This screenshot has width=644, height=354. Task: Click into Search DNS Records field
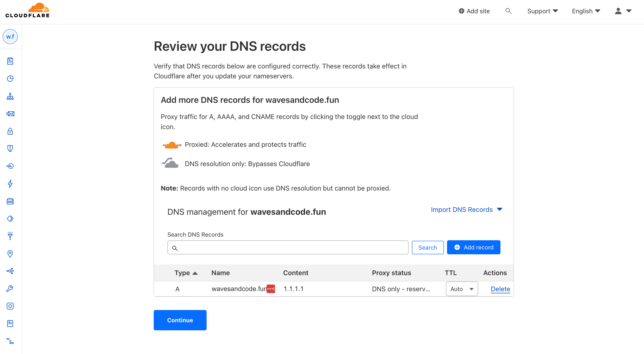coord(288,247)
